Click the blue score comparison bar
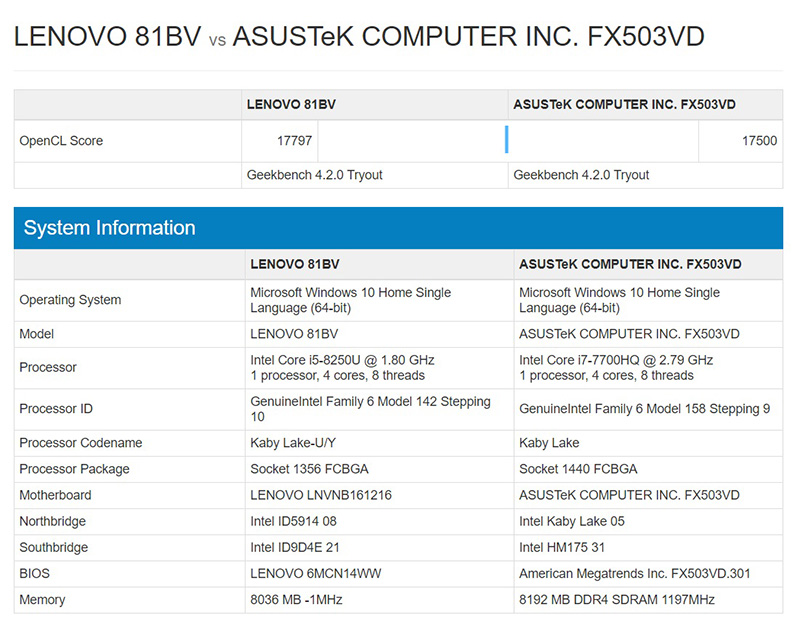The image size is (800, 623). (507, 140)
